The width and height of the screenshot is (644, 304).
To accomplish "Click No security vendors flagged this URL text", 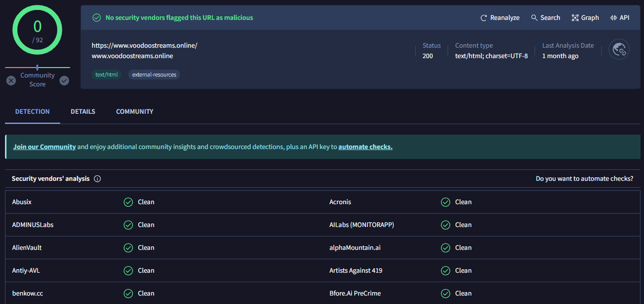I will coord(179,18).
